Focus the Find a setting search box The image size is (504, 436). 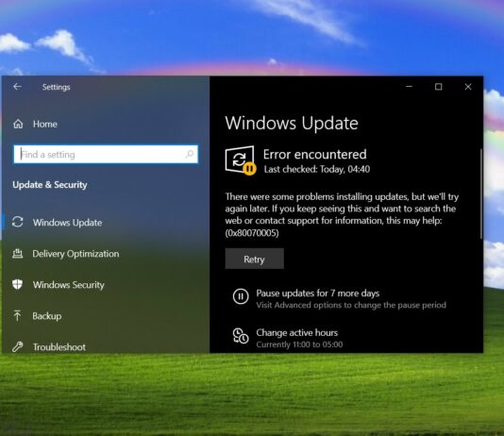[106, 154]
